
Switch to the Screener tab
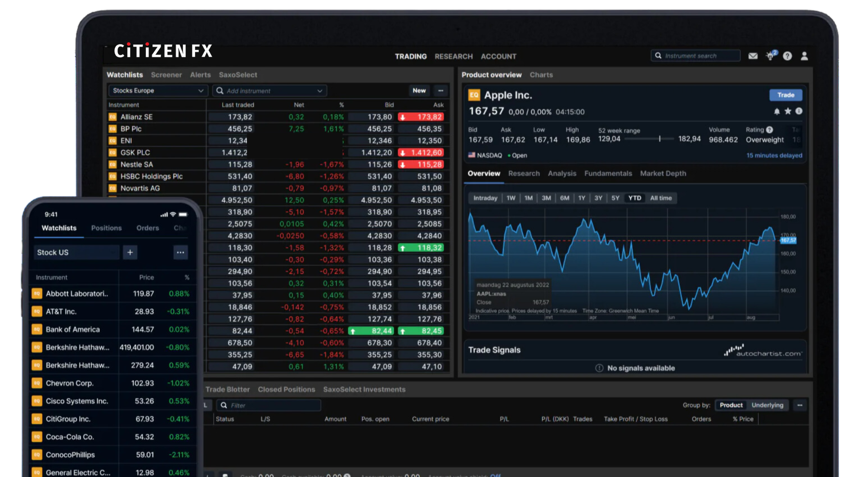[166, 75]
